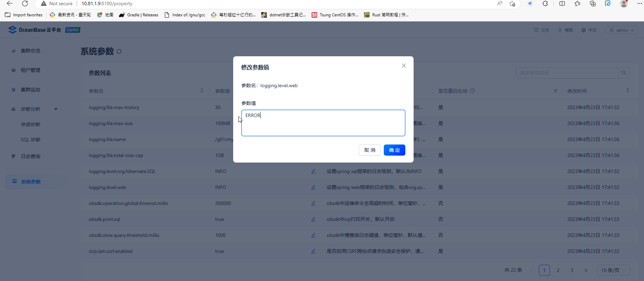Screen dimensions: 644x281
Task: Go to page 3 of parameters
Action: coord(572,270)
